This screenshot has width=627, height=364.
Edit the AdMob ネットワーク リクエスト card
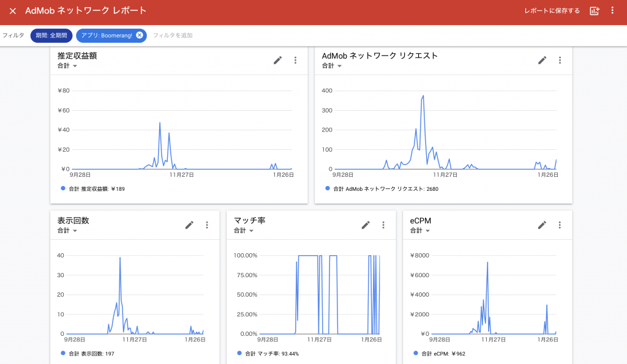click(x=542, y=61)
